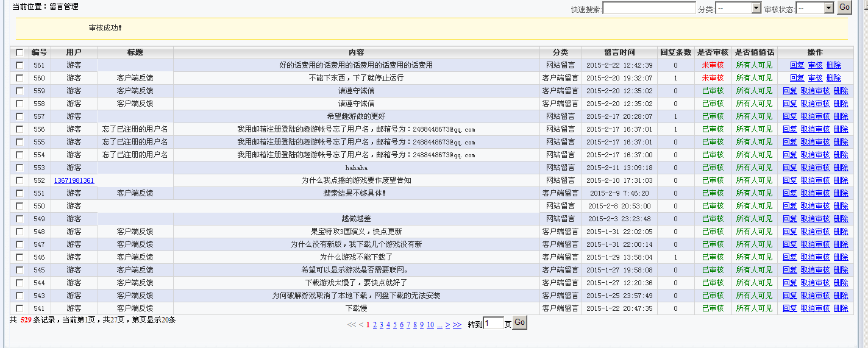This screenshot has width=868, height=348.
Task: Cancel approval of message 547
Action: [x=815, y=244]
